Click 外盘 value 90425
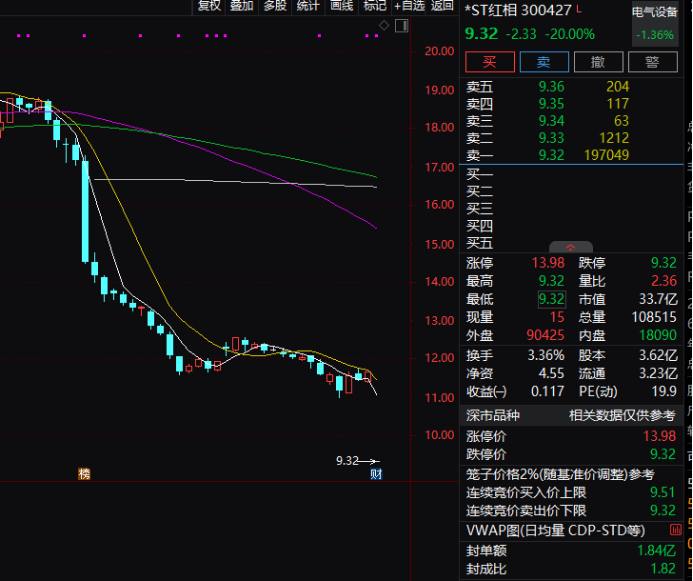 pyautogui.click(x=545, y=335)
